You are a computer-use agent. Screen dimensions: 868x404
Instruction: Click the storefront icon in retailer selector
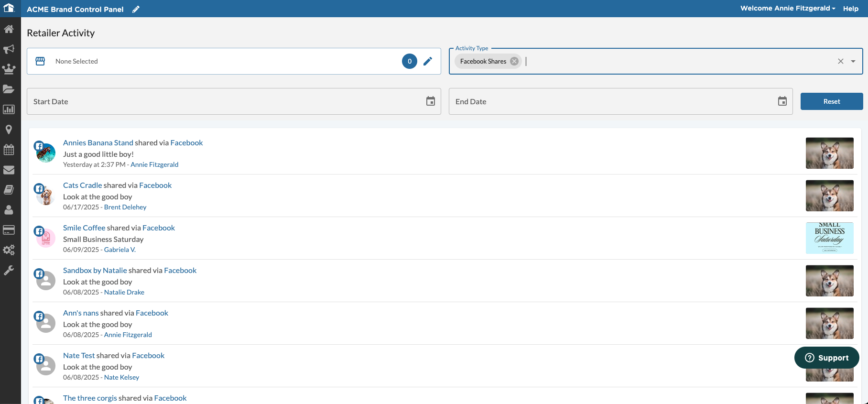(40, 61)
